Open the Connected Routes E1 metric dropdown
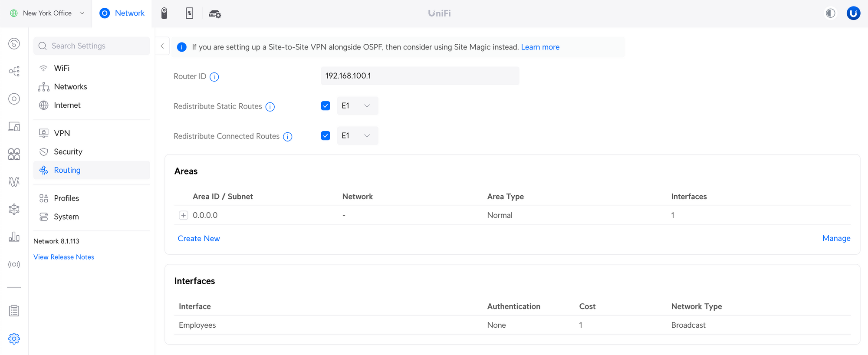The image size is (868, 355). click(357, 136)
